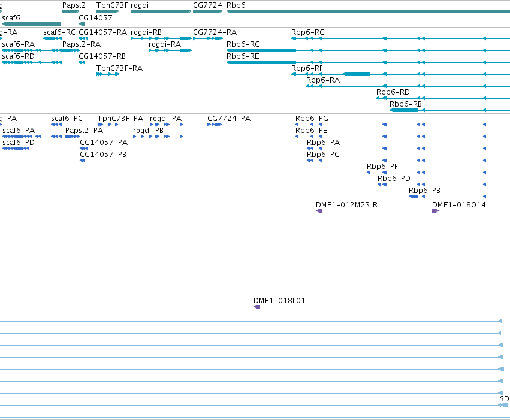
Task: Open the rogdi gene feature label
Action: [x=140, y=5]
